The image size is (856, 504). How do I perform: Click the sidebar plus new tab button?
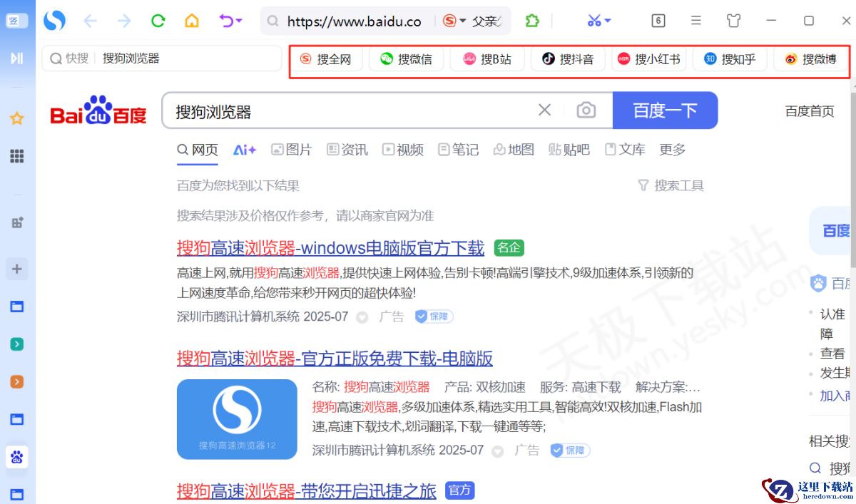[x=17, y=269]
